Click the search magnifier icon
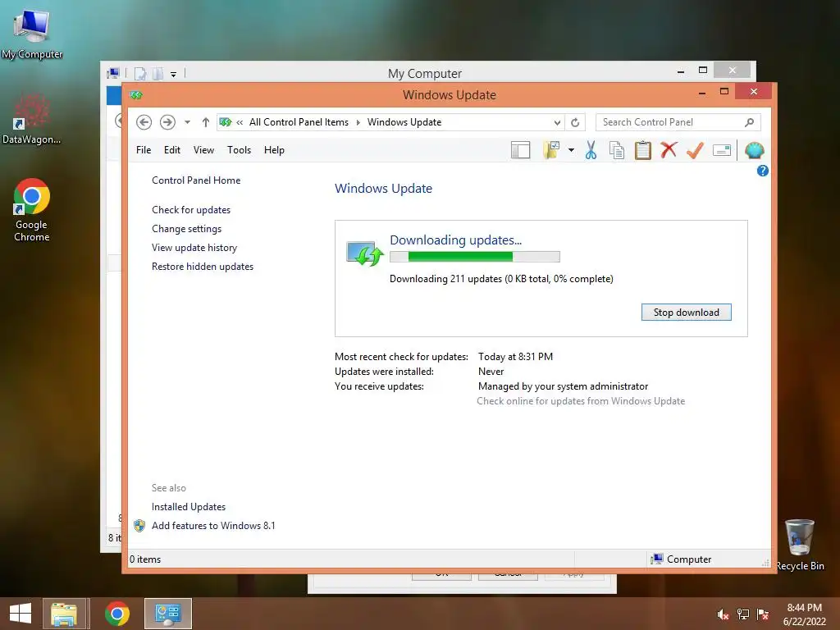The width and height of the screenshot is (840, 630). point(749,122)
